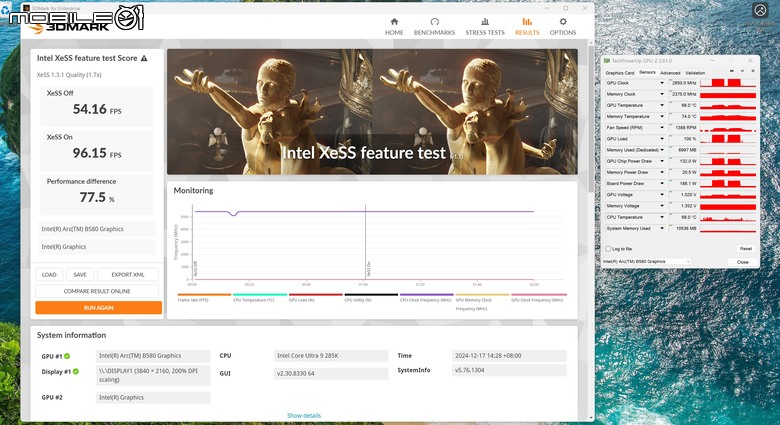Viewport: 780px width, 425px height.
Task: Toggle the GPU Clock Frequency legend in Monitoring
Action: tap(538, 298)
